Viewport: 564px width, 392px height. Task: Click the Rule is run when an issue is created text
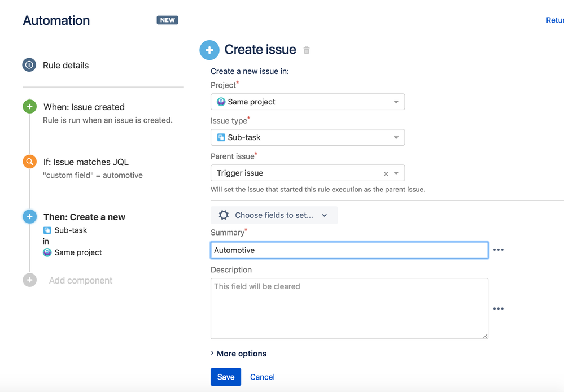tap(107, 120)
